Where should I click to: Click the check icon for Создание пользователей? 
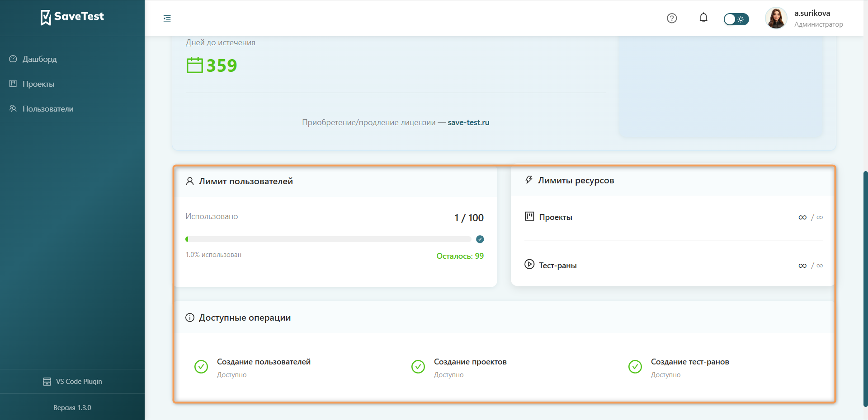(x=201, y=367)
